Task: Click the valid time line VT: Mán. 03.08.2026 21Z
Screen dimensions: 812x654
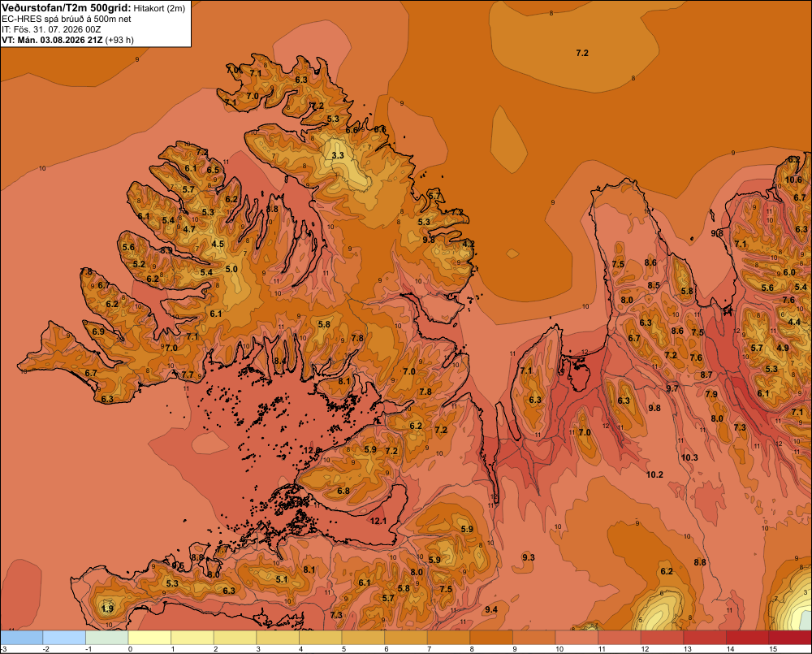Action: pyautogui.click(x=53, y=40)
